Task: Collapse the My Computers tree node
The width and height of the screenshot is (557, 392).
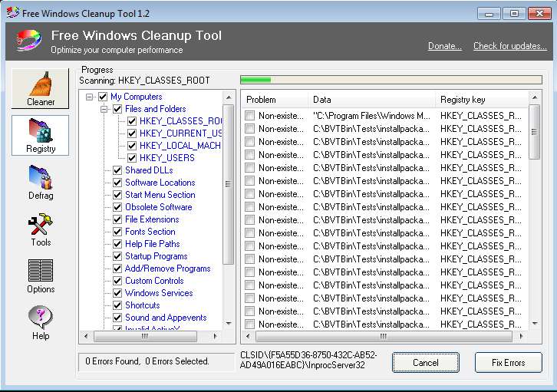Action: 91,97
